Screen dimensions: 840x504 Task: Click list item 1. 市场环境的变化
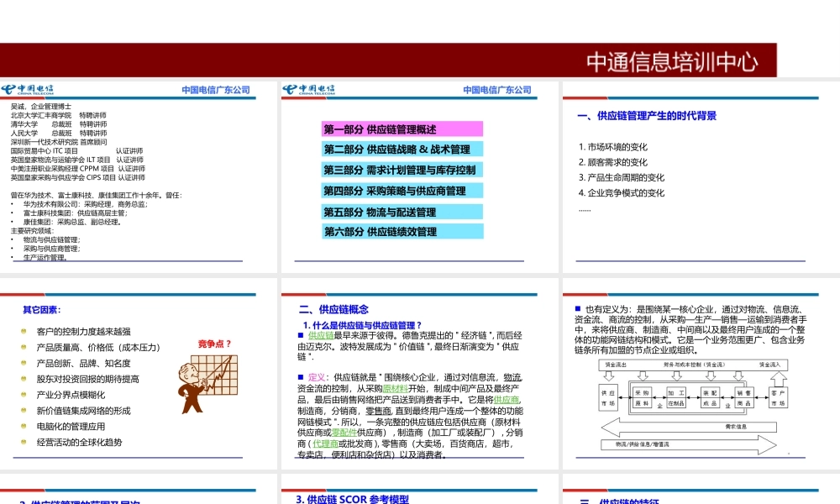coord(613,147)
